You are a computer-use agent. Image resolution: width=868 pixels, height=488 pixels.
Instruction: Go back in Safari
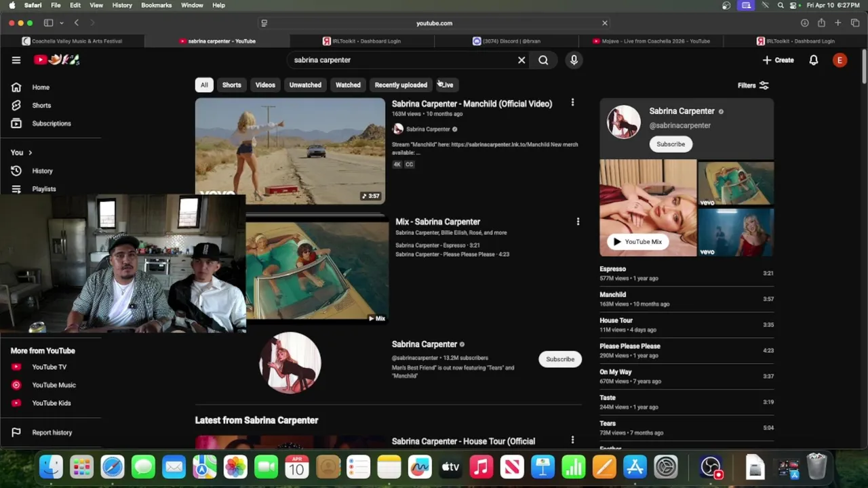coord(77,23)
